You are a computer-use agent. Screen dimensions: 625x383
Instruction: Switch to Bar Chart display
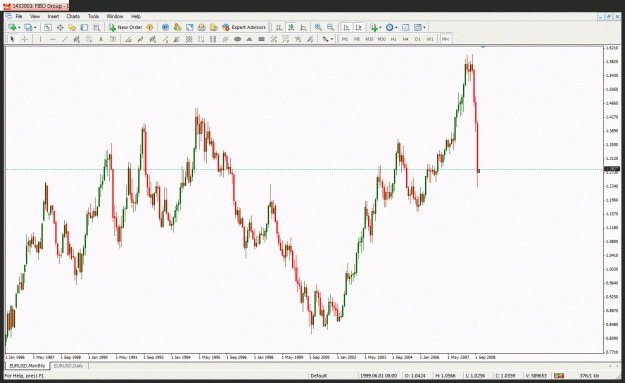[279, 27]
